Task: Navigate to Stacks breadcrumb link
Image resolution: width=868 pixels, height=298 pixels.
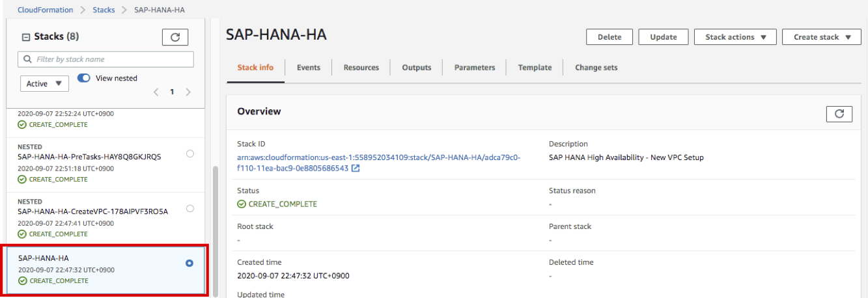Action: tap(104, 10)
